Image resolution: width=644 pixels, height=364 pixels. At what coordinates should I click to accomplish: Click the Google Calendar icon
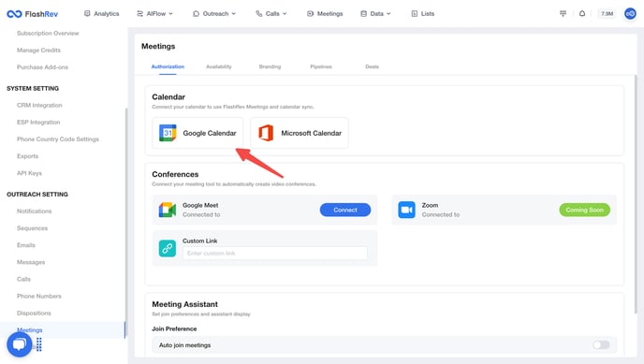point(168,133)
